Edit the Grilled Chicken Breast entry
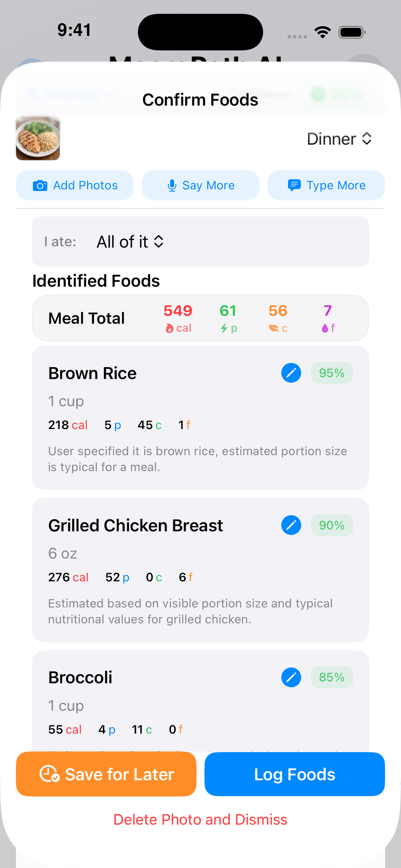 (x=291, y=525)
